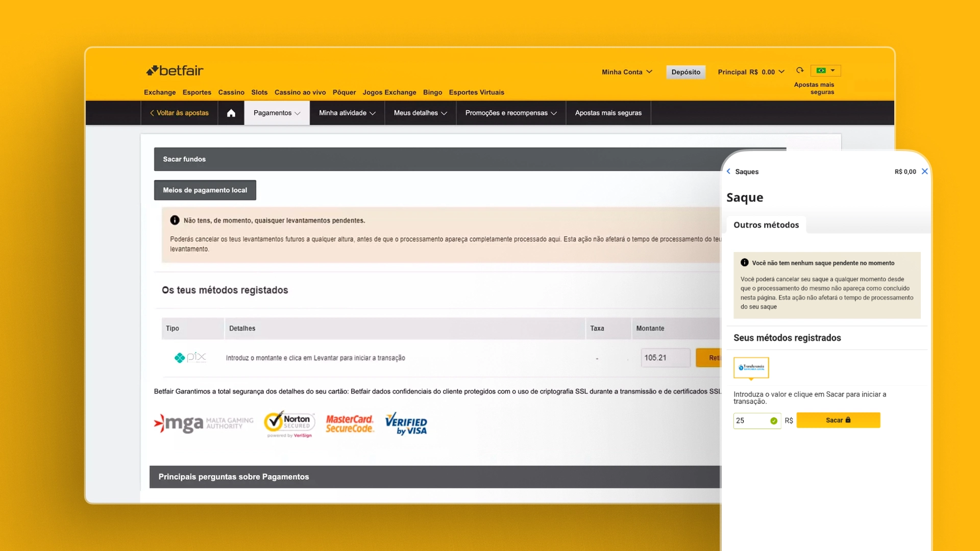Click the Verified by Visa icon
This screenshot has width=980, height=551.
[406, 422]
